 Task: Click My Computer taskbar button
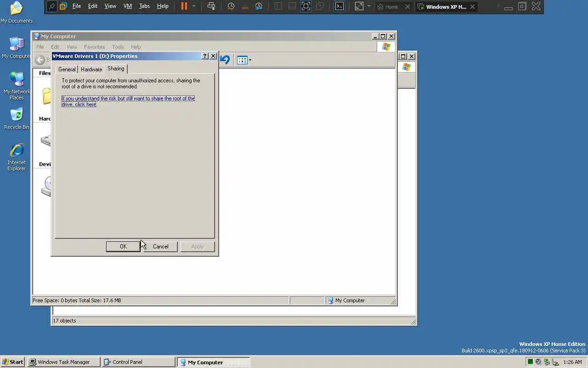pos(214,362)
